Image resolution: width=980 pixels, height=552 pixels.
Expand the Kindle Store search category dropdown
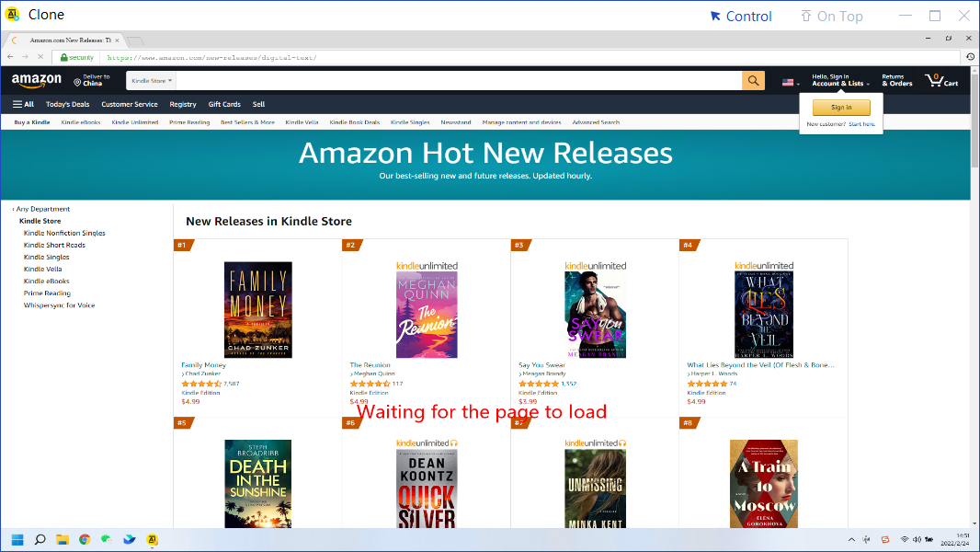[152, 81]
